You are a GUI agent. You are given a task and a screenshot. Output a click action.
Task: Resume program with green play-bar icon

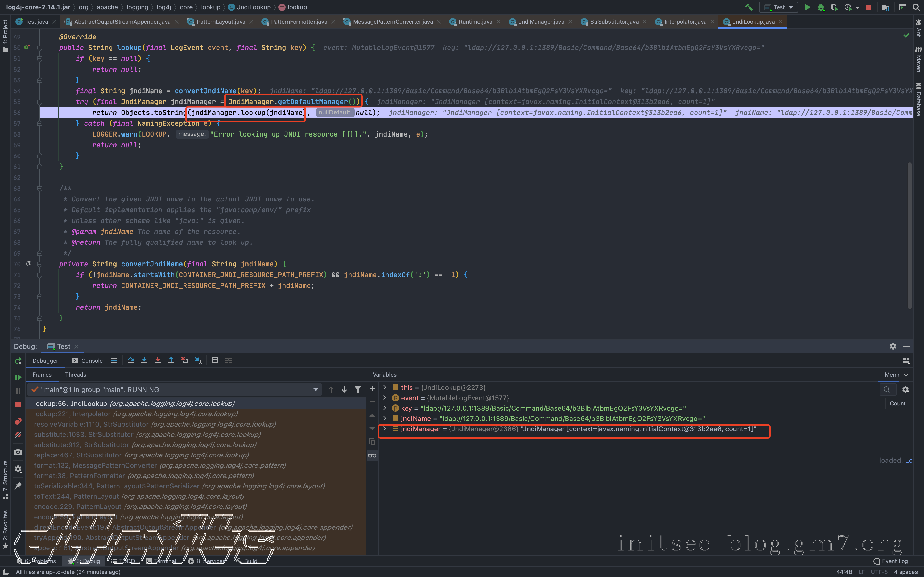(18, 377)
